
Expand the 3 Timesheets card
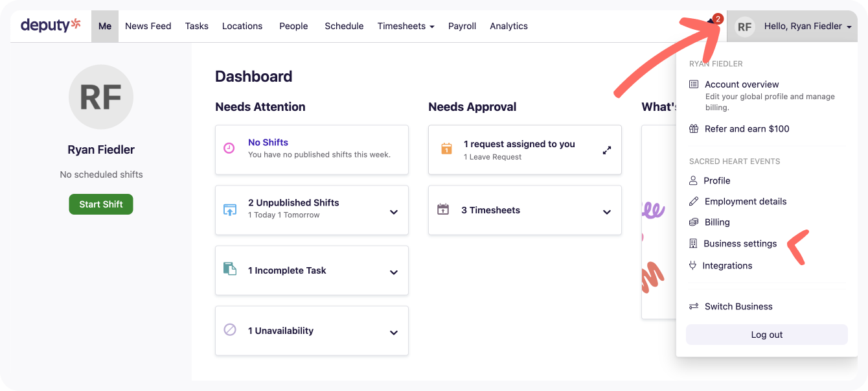pyautogui.click(x=607, y=212)
